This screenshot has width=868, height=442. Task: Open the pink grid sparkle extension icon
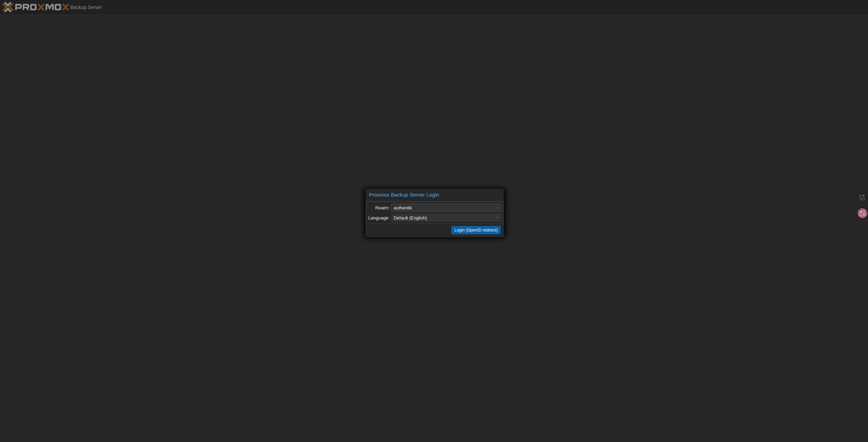pyautogui.click(x=862, y=197)
